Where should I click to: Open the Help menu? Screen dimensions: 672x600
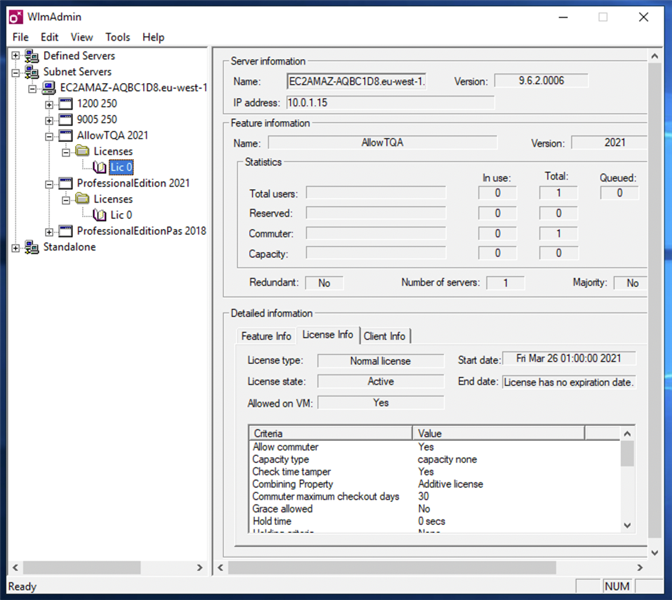pos(153,37)
